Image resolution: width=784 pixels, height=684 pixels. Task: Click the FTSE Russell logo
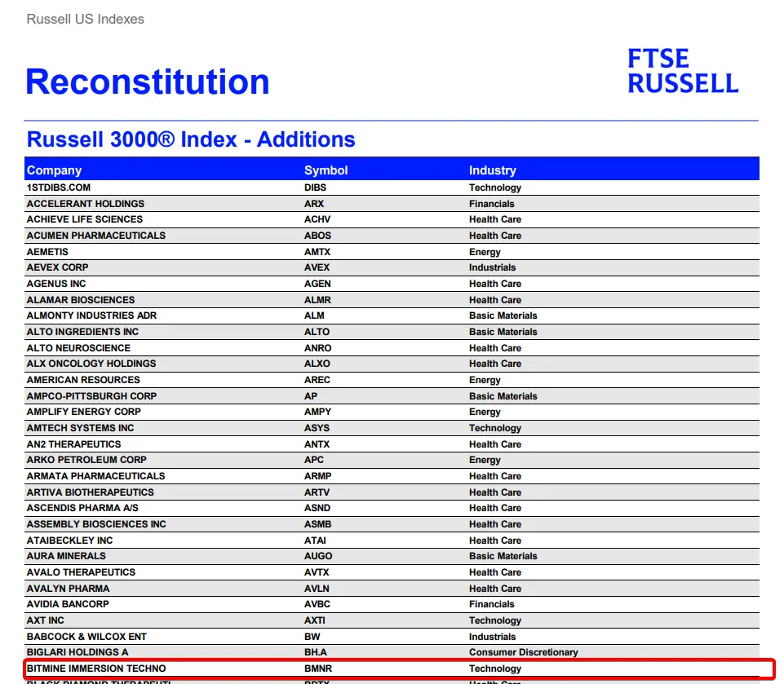[683, 70]
